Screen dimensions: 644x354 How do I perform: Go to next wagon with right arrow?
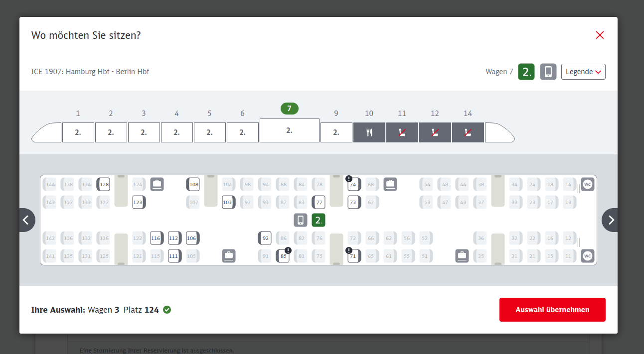click(x=610, y=220)
